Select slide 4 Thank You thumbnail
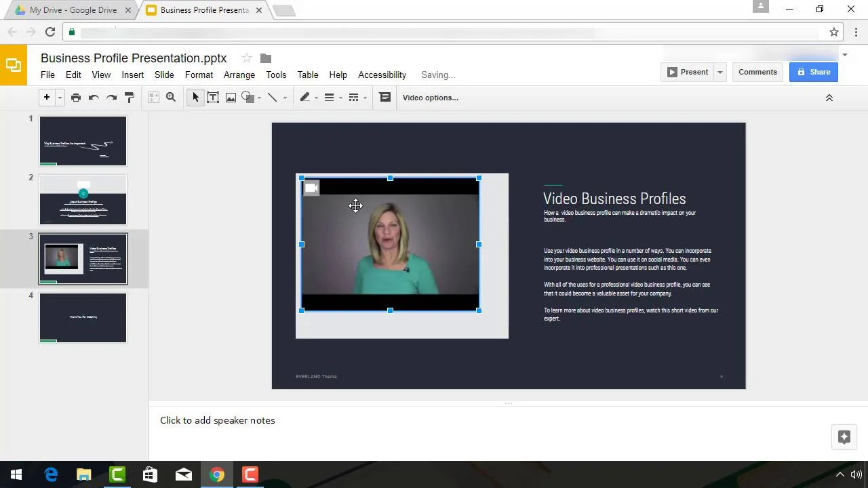The width and height of the screenshot is (868, 488). (83, 318)
